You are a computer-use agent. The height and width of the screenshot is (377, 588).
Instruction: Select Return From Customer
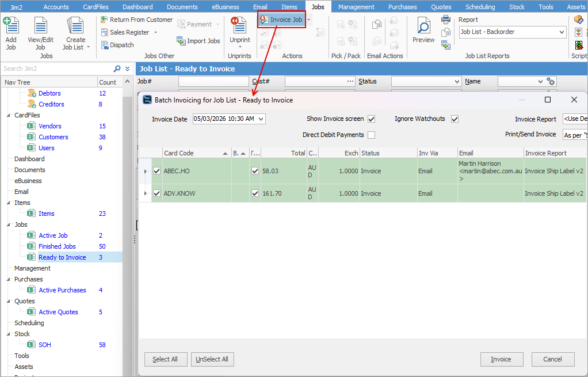tap(137, 20)
